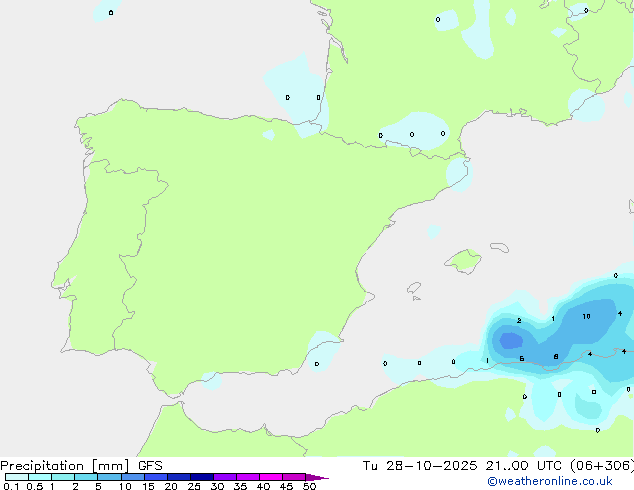634x490 pixels.
Task: Select the 10–15 mm legend color swatch
Action: [132, 477]
